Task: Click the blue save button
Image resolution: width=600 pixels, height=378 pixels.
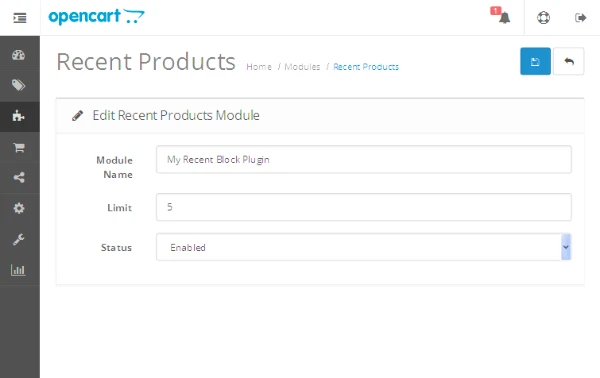Action: (535, 61)
